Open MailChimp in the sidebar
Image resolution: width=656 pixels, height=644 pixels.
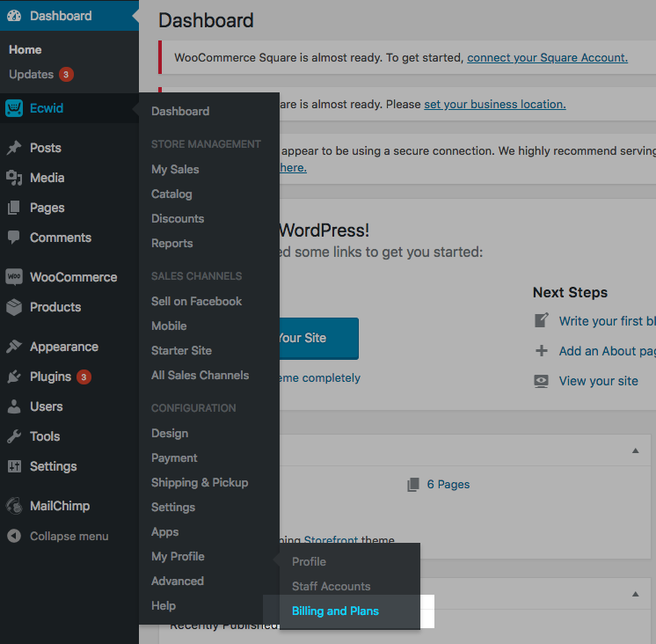click(60, 506)
